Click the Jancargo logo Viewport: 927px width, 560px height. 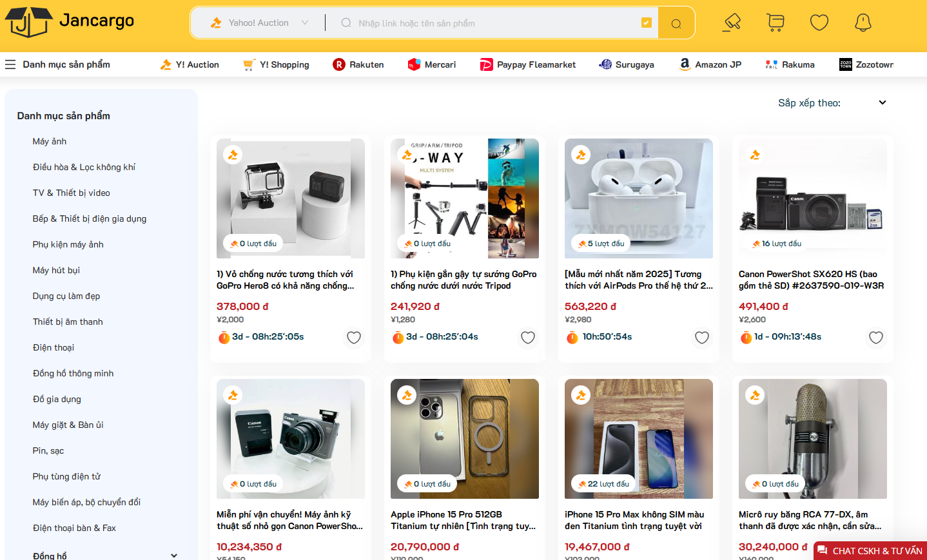(x=70, y=22)
